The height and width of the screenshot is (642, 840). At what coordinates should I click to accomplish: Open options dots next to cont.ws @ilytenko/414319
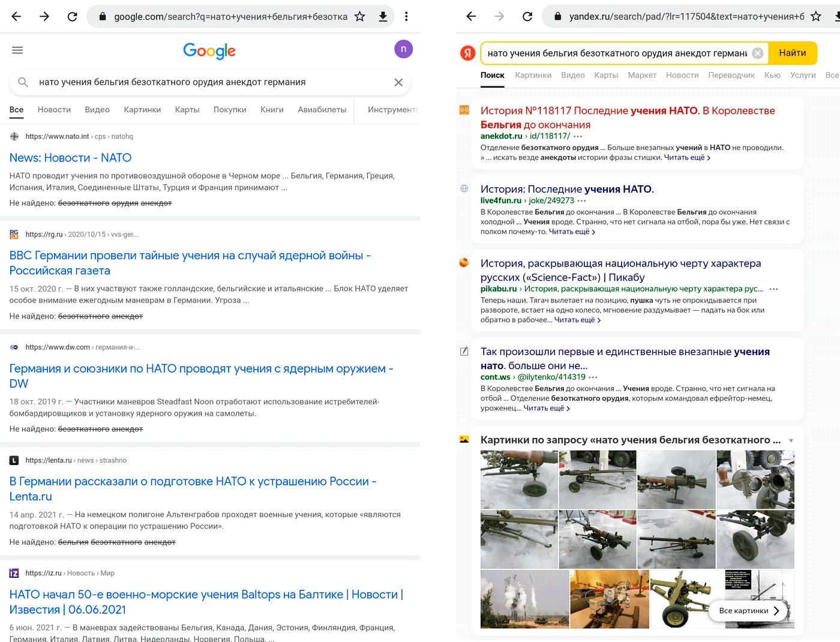[x=593, y=377]
